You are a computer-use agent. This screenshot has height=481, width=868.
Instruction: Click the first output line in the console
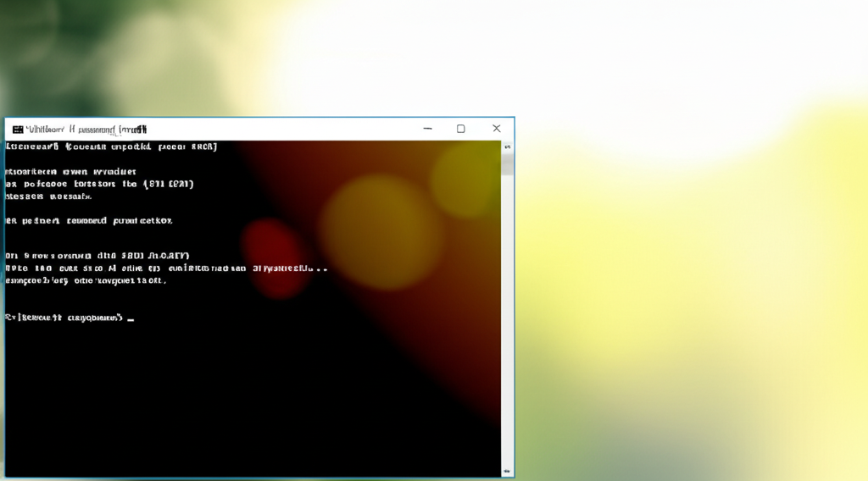111,147
